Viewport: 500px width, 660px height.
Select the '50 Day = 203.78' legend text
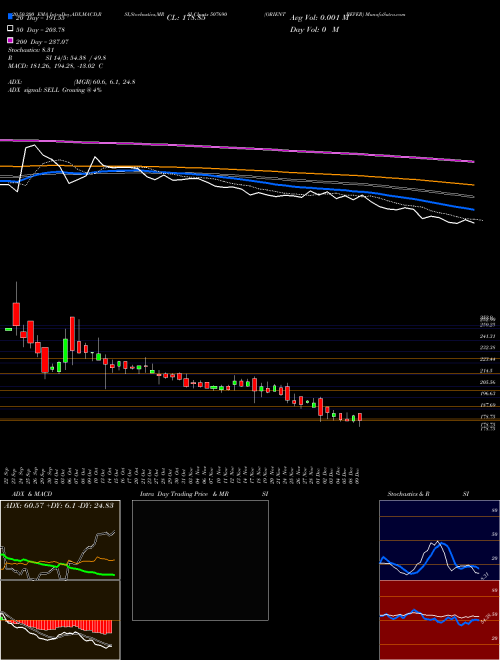click(40, 29)
